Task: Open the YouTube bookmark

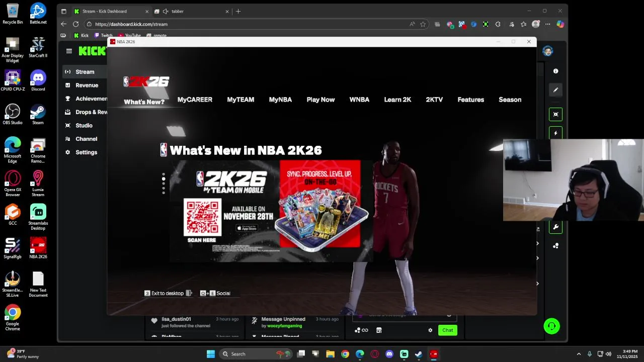Action: [129, 36]
